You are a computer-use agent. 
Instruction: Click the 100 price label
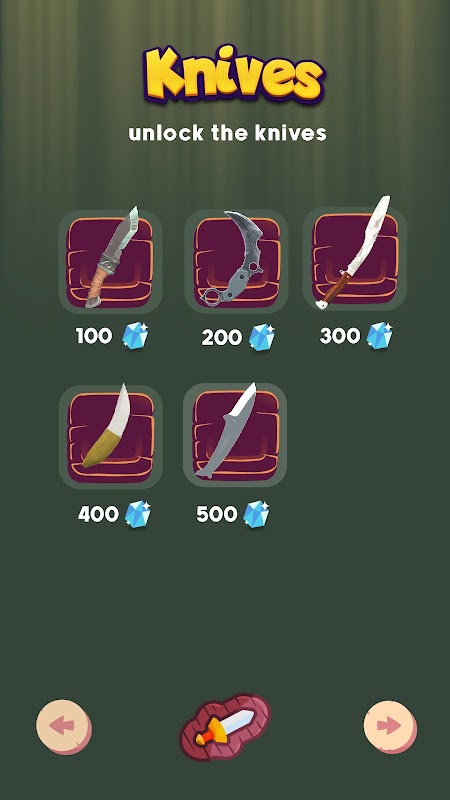tap(94, 336)
